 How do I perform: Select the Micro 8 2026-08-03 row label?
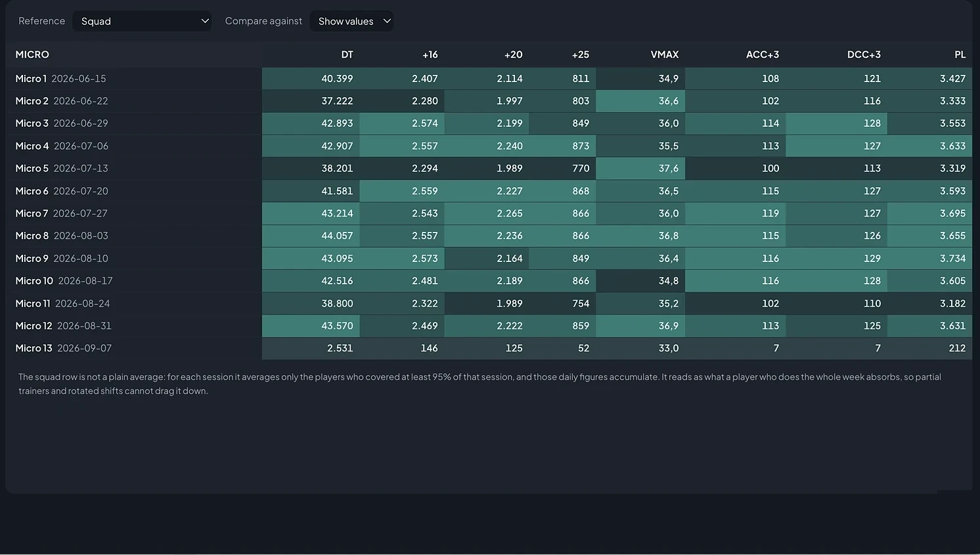click(62, 236)
